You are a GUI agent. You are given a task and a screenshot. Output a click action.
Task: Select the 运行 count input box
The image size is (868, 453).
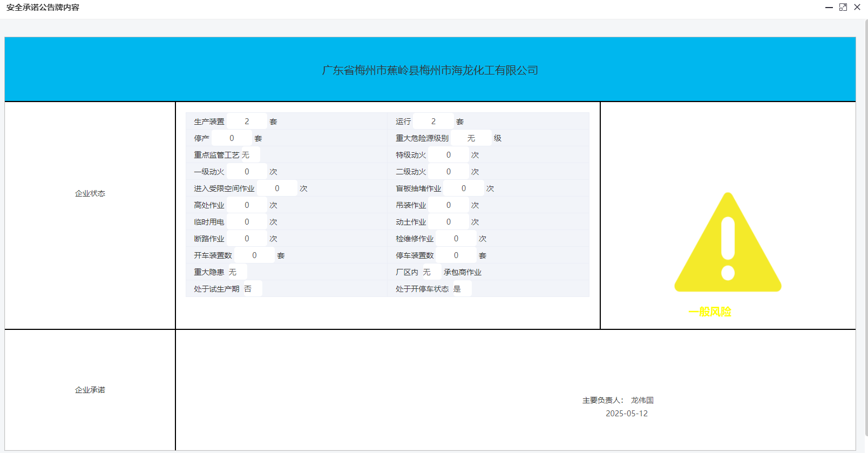(x=433, y=121)
